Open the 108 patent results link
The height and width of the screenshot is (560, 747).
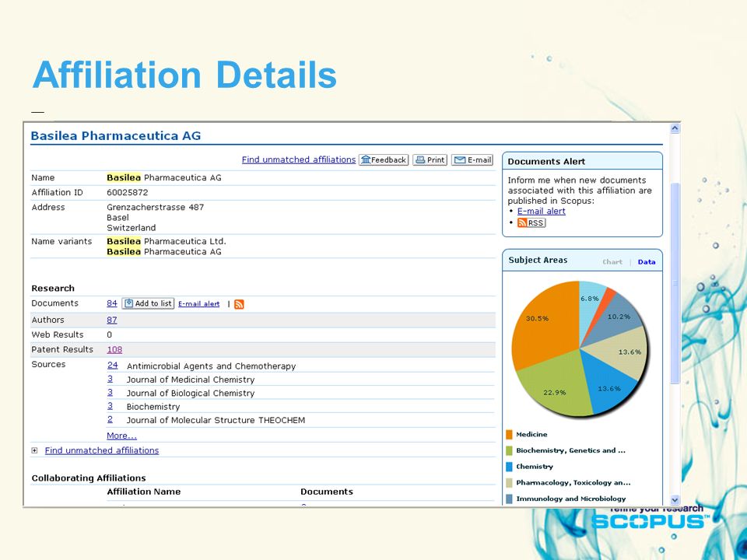[114, 349]
